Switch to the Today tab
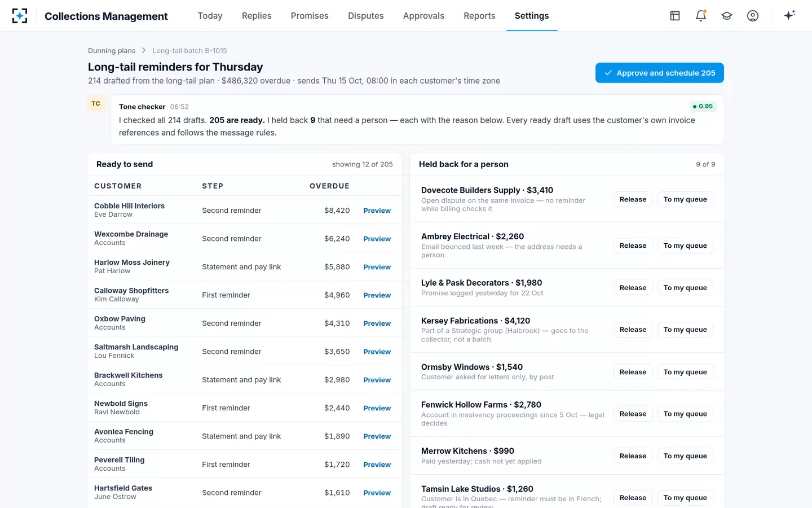The width and height of the screenshot is (812, 508). point(210,16)
